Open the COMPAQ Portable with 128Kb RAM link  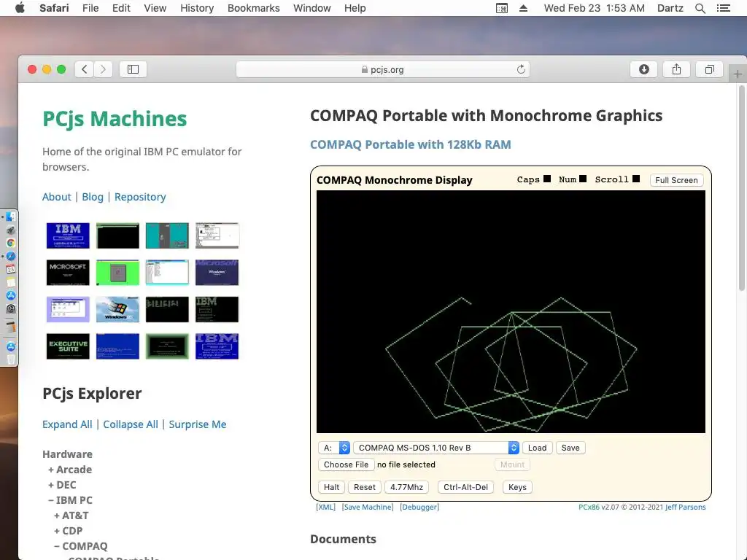410,144
